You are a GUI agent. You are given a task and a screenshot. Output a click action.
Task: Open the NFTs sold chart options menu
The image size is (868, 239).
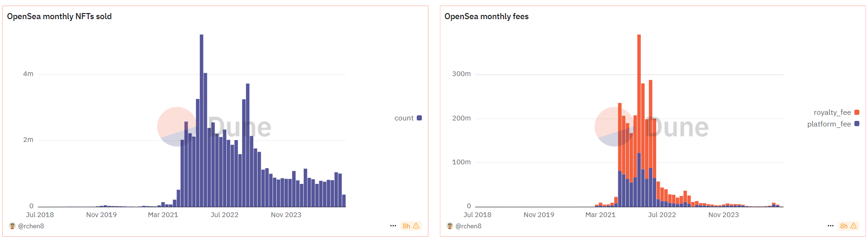[393, 226]
